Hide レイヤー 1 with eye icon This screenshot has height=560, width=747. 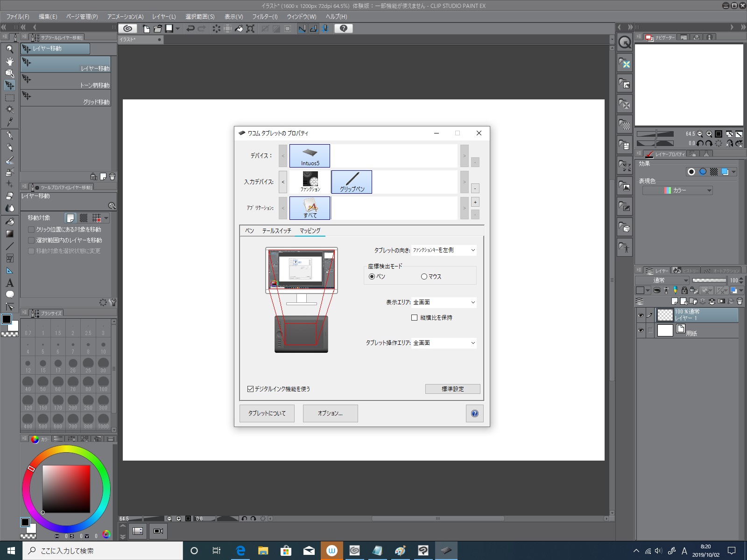[x=641, y=315]
